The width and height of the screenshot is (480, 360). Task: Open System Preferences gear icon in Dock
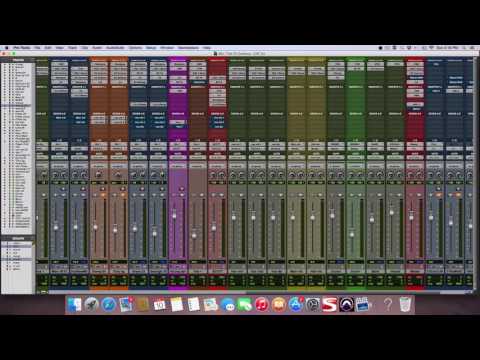313,305
